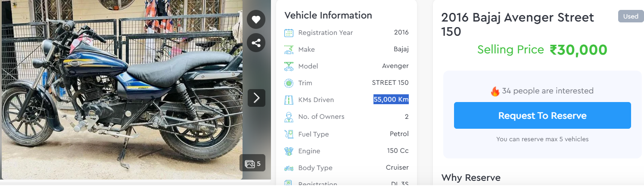The width and height of the screenshot is (644, 186).
Task: Click the Trim row icon
Action: tap(289, 83)
